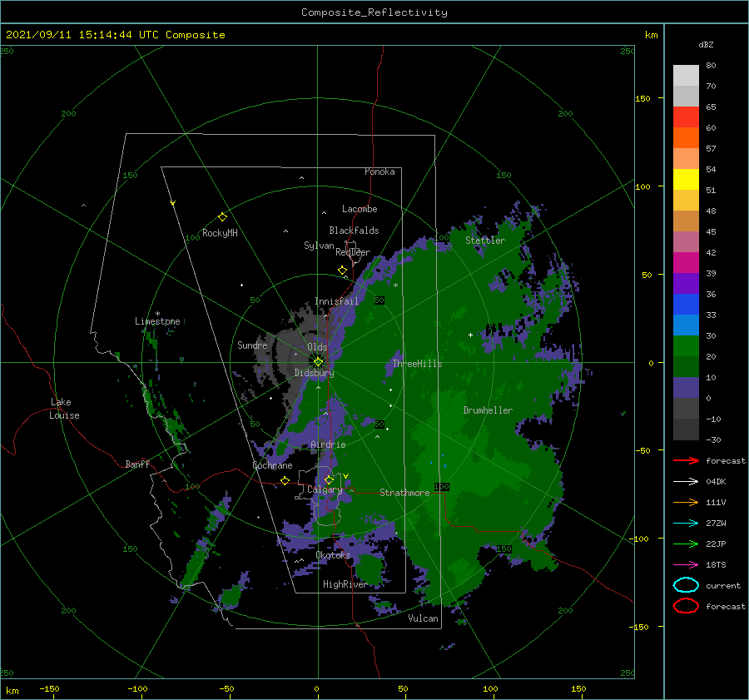Select the white 04DK arrow in legend

click(686, 481)
